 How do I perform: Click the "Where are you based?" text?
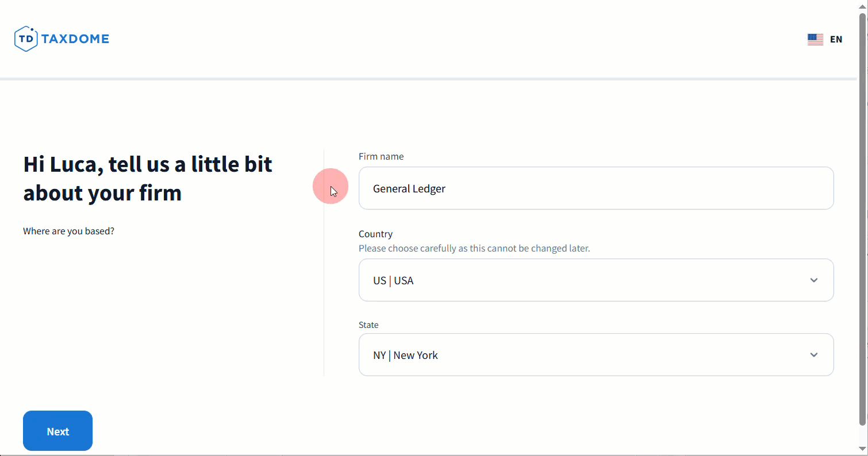pyautogui.click(x=68, y=231)
